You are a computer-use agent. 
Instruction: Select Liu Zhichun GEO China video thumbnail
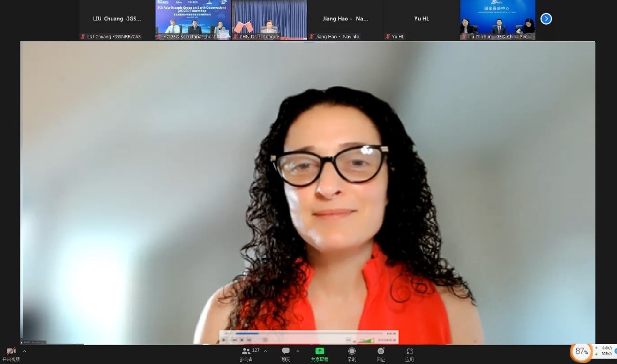[497, 20]
